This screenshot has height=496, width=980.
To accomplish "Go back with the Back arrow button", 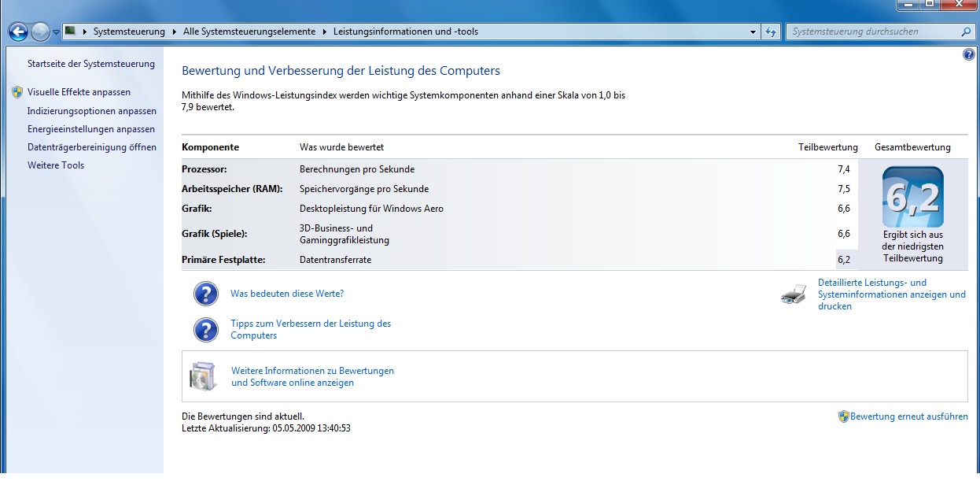I will click(x=18, y=31).
